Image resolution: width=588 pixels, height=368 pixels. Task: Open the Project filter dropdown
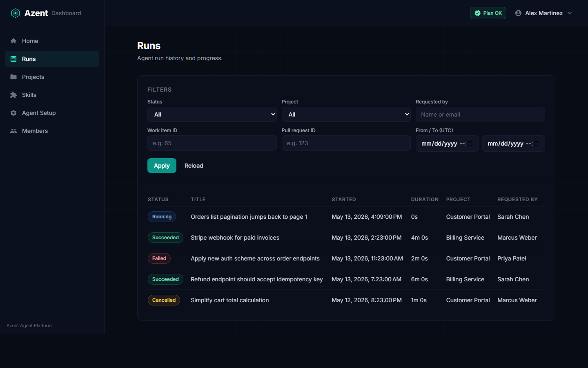tap(346, 114)
